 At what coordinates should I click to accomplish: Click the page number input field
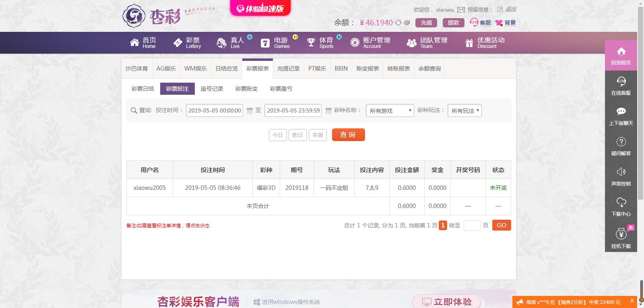[x=472, y=225]
